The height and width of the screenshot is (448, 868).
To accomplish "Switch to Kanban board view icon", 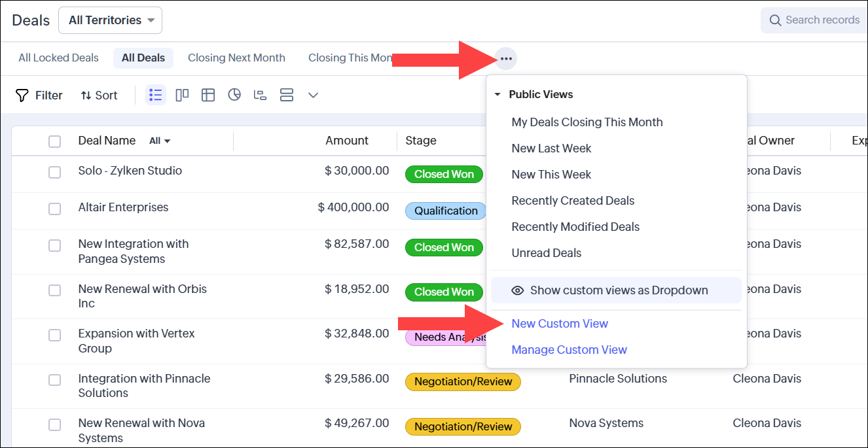I will pyautogui.click(x=182, y=95).
